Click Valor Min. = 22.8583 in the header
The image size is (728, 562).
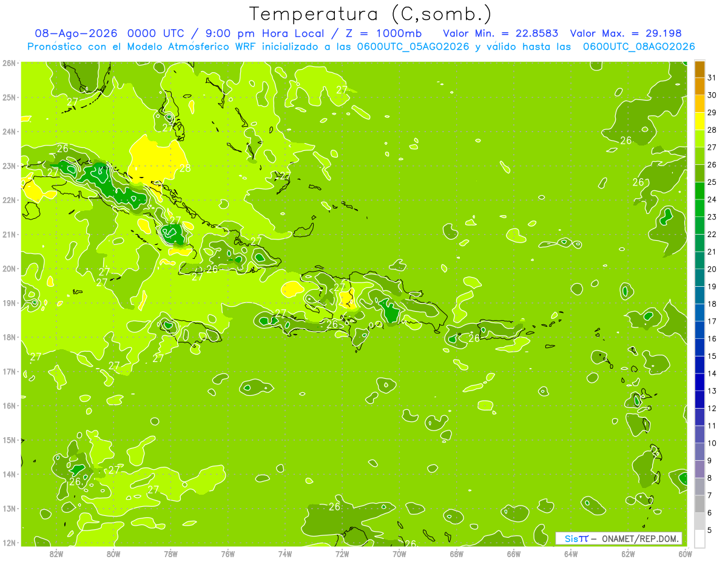point(500,33)
